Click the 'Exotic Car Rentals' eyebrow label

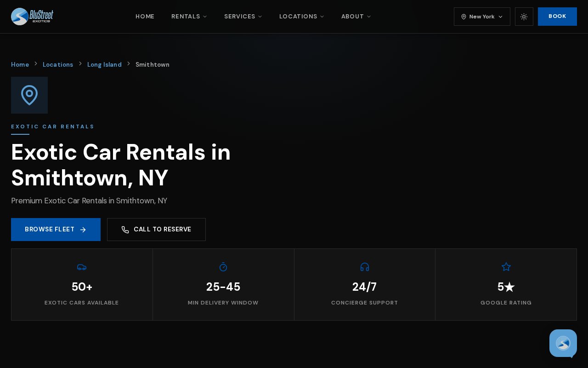click(52, 126)
